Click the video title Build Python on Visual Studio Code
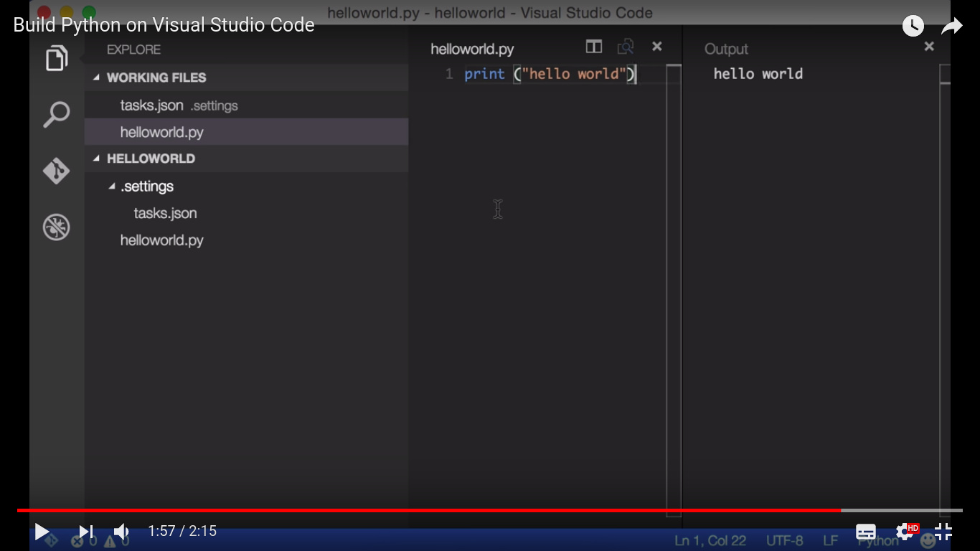 [x=164, y=25]
